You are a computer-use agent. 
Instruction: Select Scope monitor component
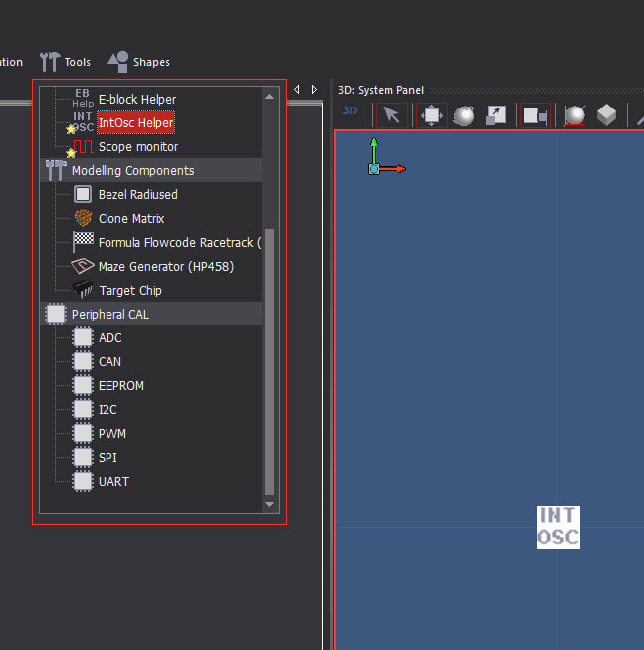click(138, 146)
